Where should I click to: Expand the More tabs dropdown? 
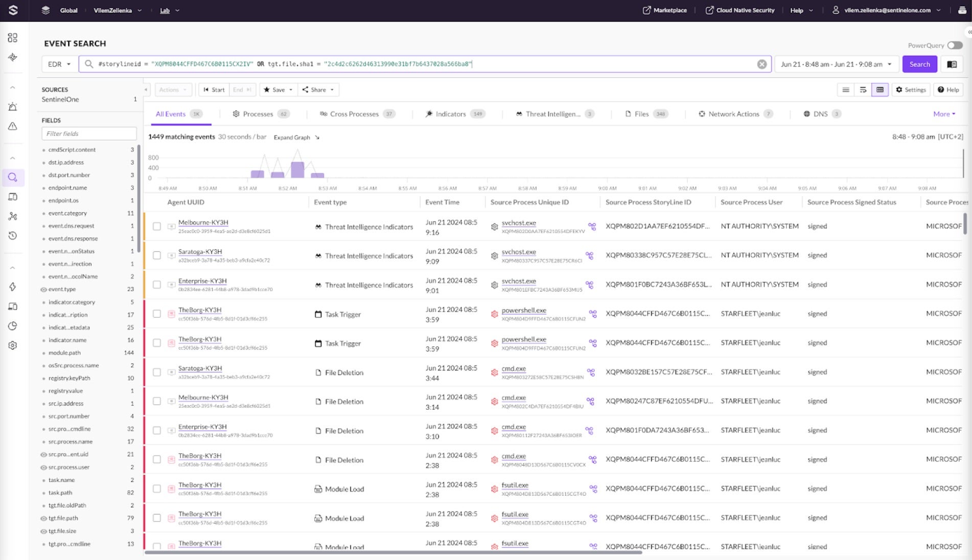943,114
